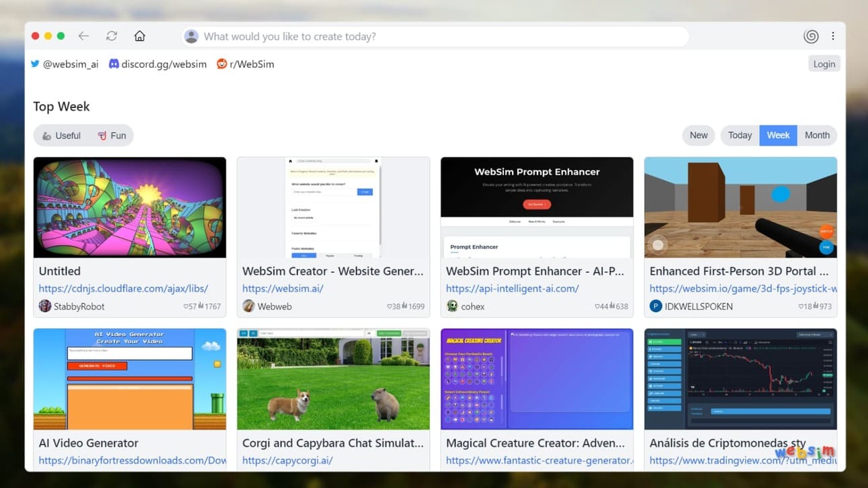This screenshot has height=488, width=868.
Task: Open the Magical Creature Creator thumbnail
Action: click(x=537, y=379)
